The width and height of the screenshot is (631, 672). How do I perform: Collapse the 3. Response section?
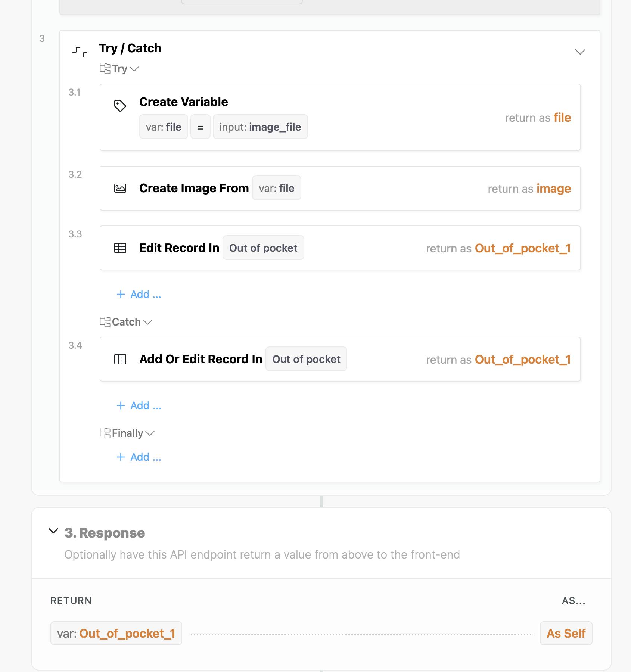(53, 531)
